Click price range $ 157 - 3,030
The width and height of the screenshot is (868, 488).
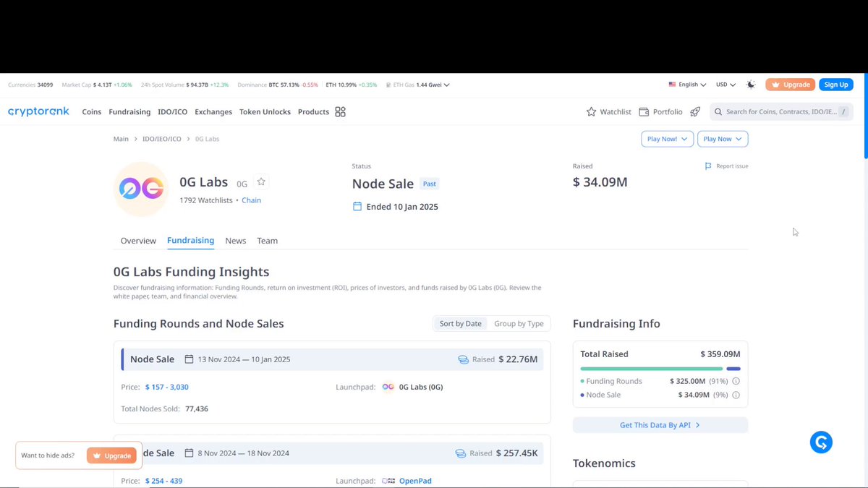coord(167,387)
